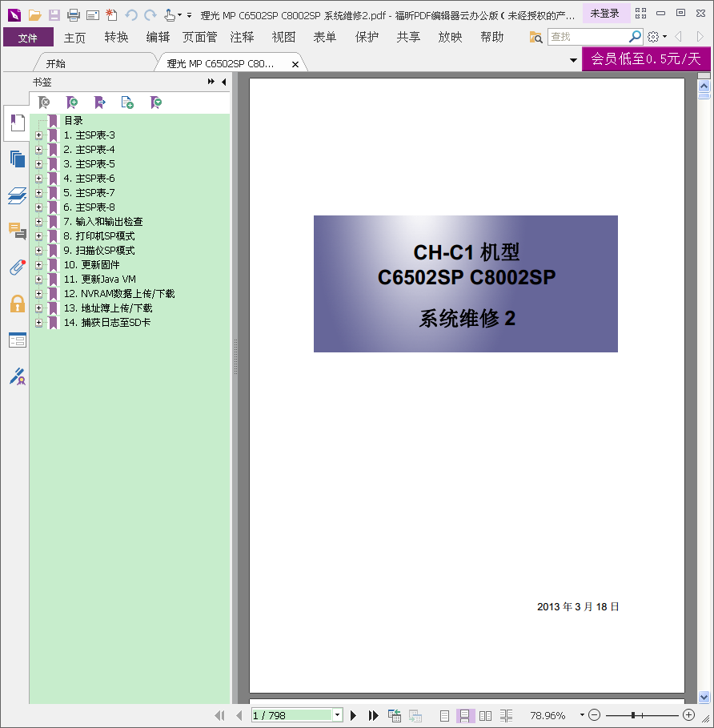Open the Security lock panel
This screenshot has height=728, width=714.
pyautogui.click(x=18, y=304)
